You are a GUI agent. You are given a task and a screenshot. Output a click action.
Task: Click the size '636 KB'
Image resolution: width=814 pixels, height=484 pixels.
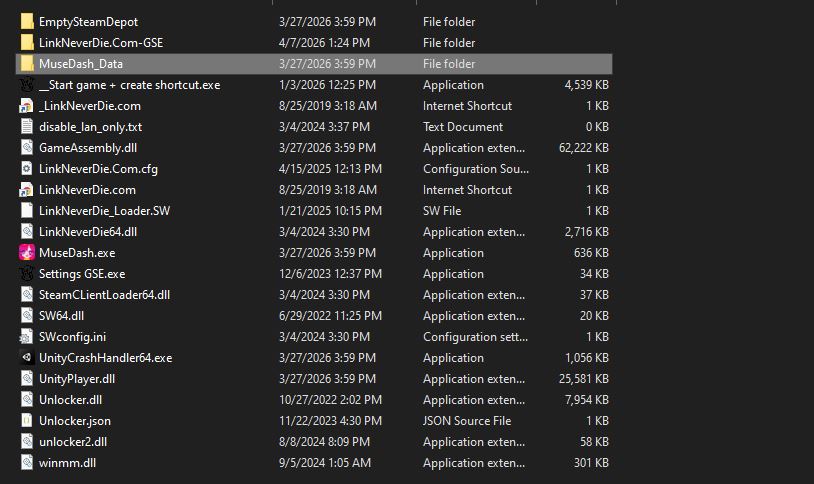(591, 253)
